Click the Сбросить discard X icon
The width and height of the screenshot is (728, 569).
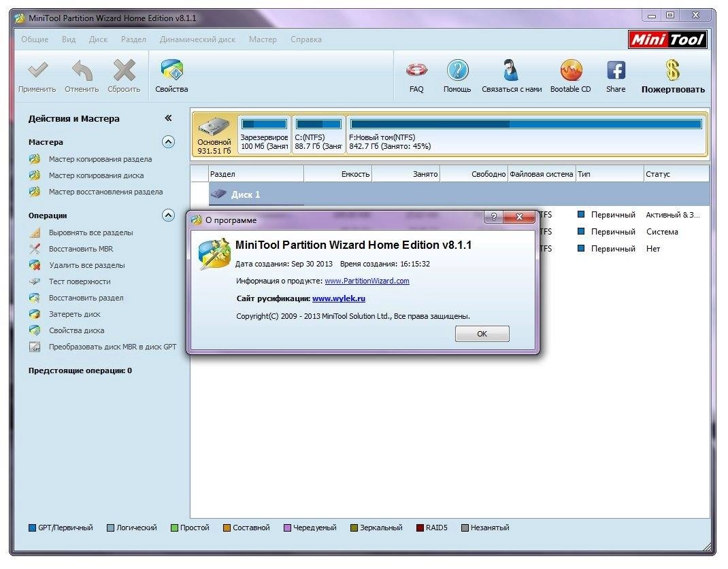click(124, 71)
